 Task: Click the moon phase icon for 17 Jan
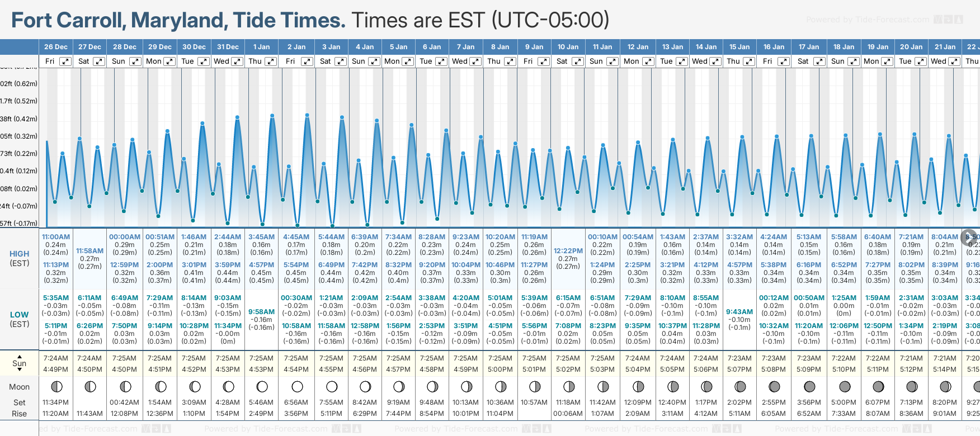(809, 386)
